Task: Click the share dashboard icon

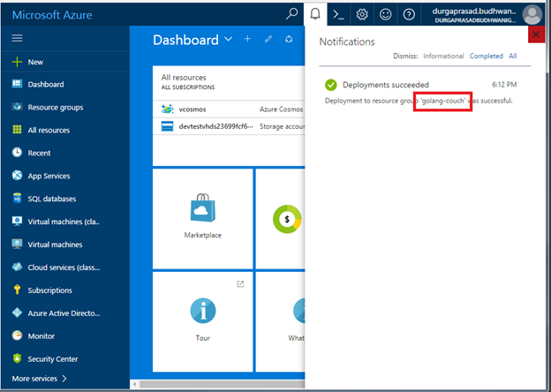Action: (x=289, y=39)
